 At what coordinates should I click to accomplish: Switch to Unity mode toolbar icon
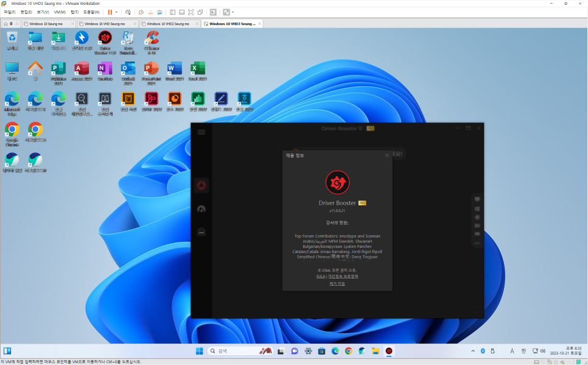tap(200, 12)
